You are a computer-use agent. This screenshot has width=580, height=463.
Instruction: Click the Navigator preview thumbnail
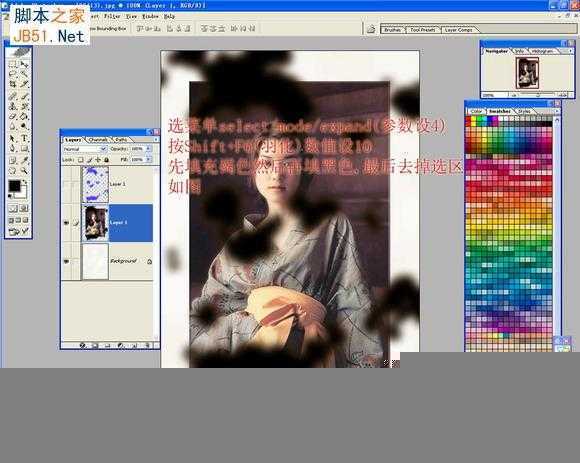pyautogui.click(x=527, y=74)
